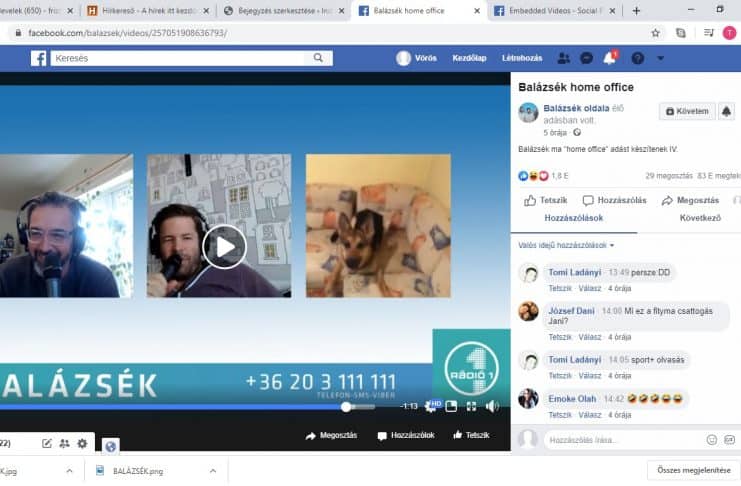This screenshot has width=741, height=486.
Task: Jump to 13:49 timestamp in comment
Action: pos(618,272)
